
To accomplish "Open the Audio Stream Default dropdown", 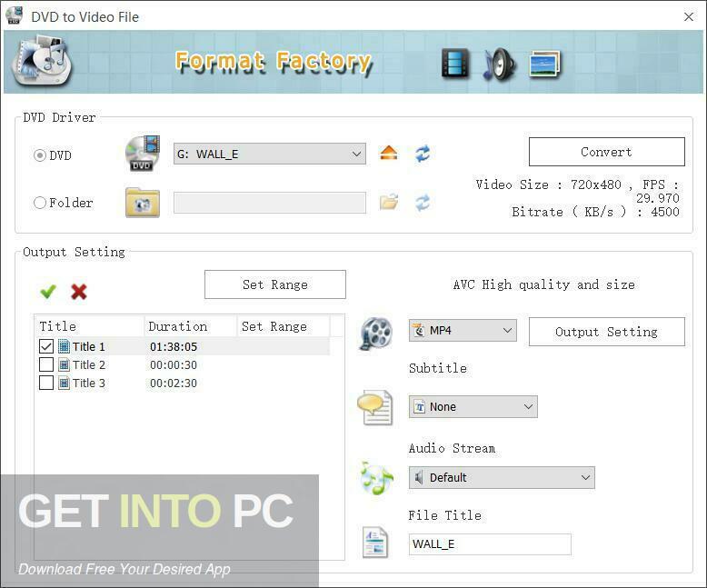I will 502,477.
